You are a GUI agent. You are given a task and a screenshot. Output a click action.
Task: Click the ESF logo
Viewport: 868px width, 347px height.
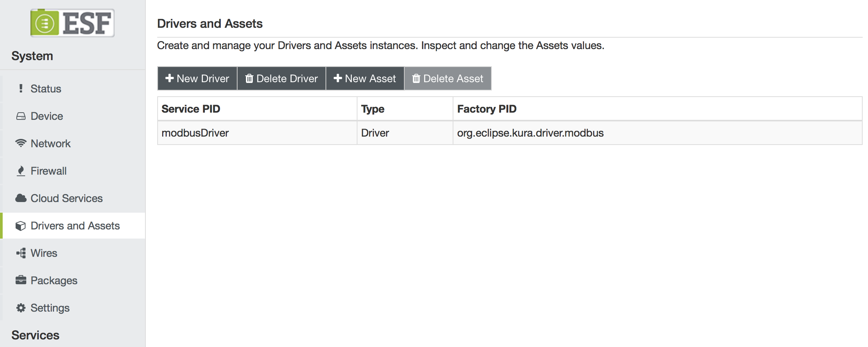(x=72, y=23)
